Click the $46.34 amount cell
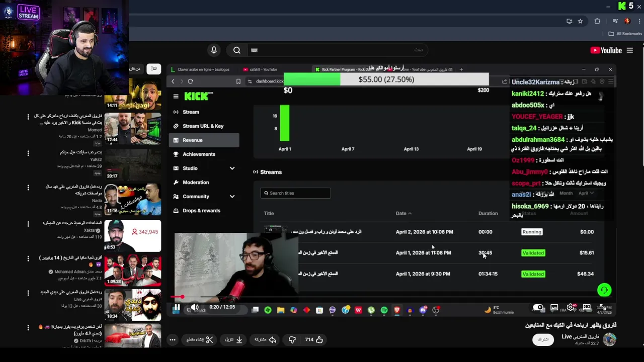 point(585,274)
